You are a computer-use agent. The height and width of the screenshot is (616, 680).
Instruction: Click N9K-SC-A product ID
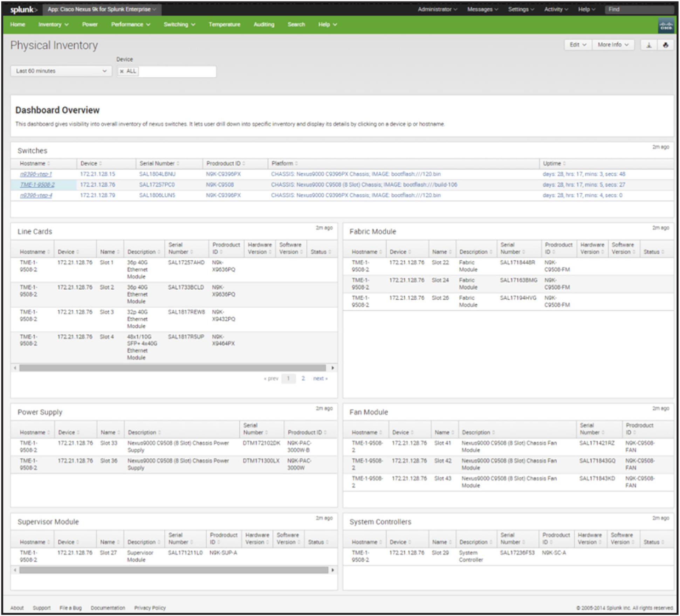coord(554,553)
